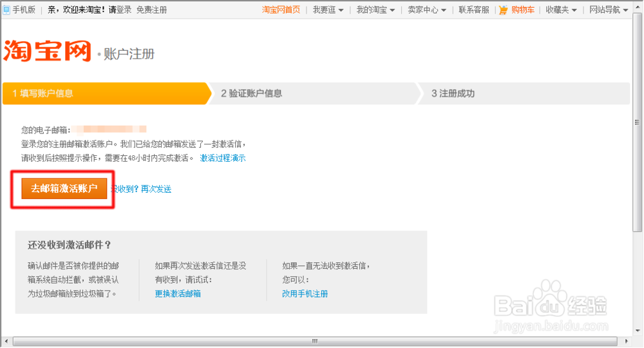
Task: Click the shopping cart icon
Action: (504, 10)
